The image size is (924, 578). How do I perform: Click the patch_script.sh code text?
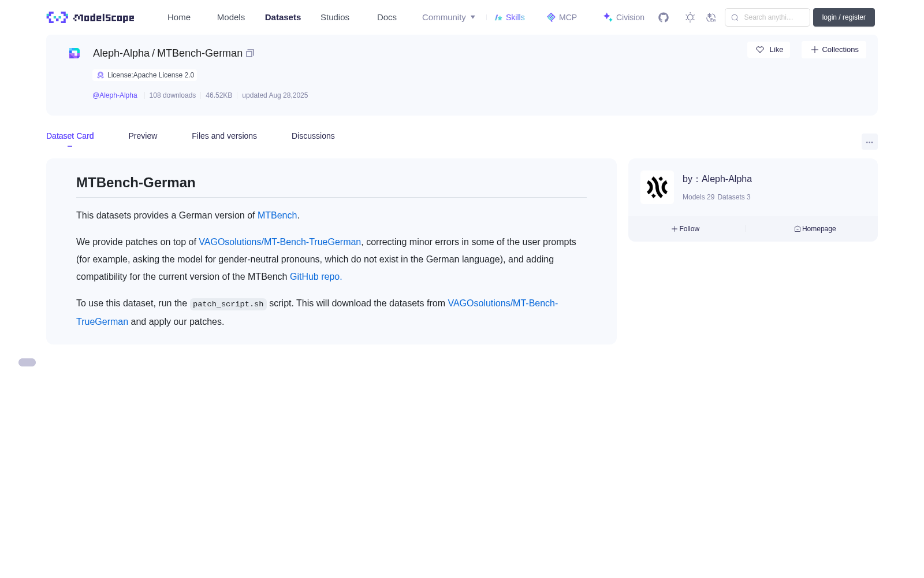click(x=228, y=304)
